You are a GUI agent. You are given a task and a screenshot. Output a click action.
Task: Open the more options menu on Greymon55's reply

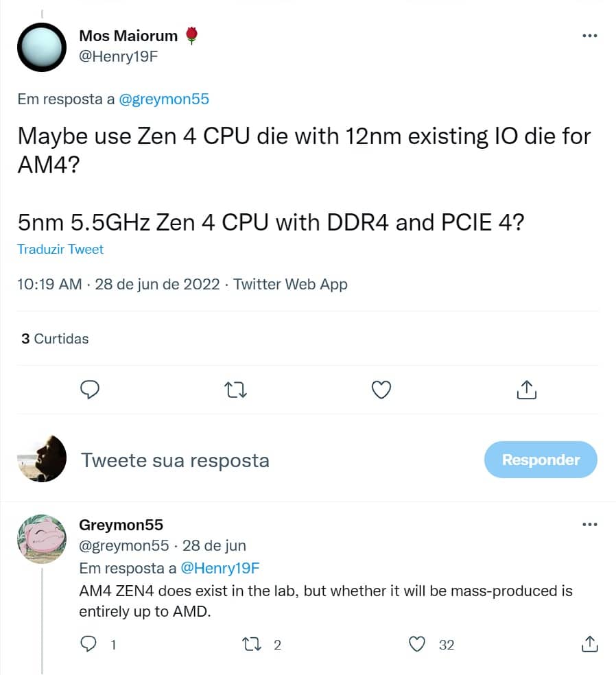tap(589, 524)
